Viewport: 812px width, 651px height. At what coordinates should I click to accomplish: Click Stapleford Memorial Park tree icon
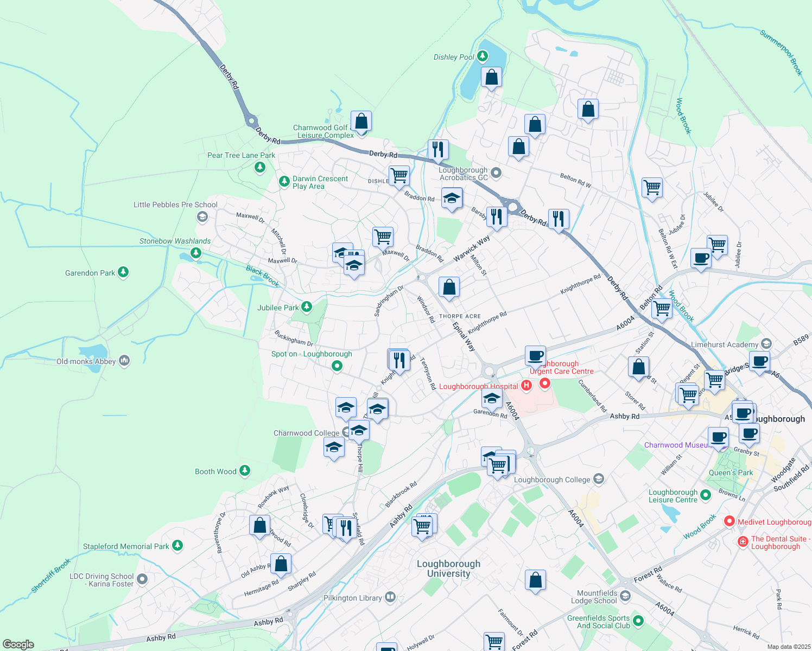(177, 546)
